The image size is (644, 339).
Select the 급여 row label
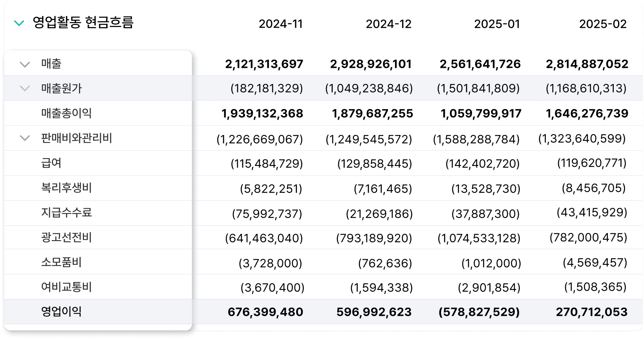(51, 163)
